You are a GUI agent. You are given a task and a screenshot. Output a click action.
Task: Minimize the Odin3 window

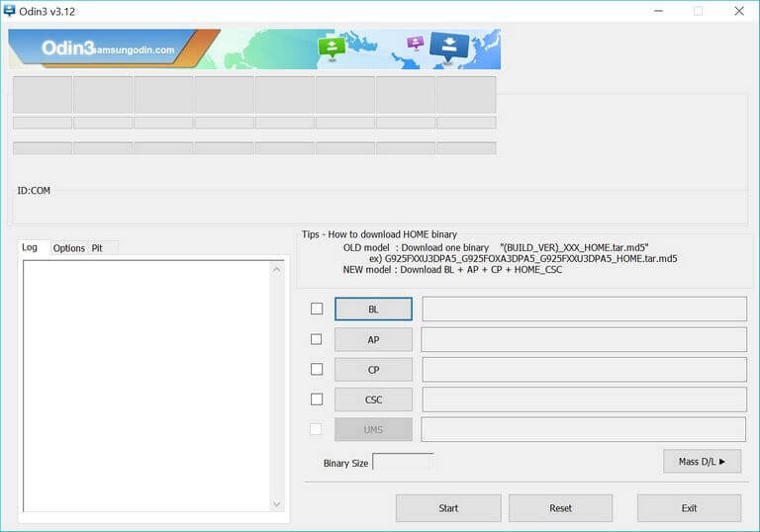(658, 11)
